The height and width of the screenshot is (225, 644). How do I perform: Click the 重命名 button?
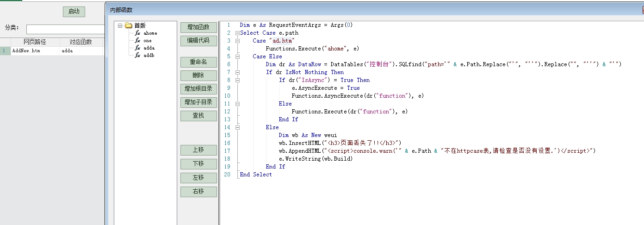198,62
